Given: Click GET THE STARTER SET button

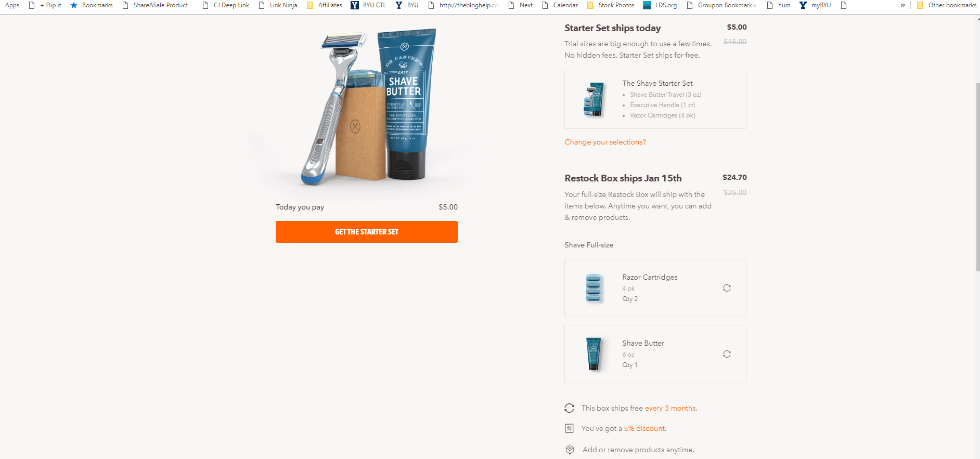Looking at the screenshot, I should click(x=367, y=232).
